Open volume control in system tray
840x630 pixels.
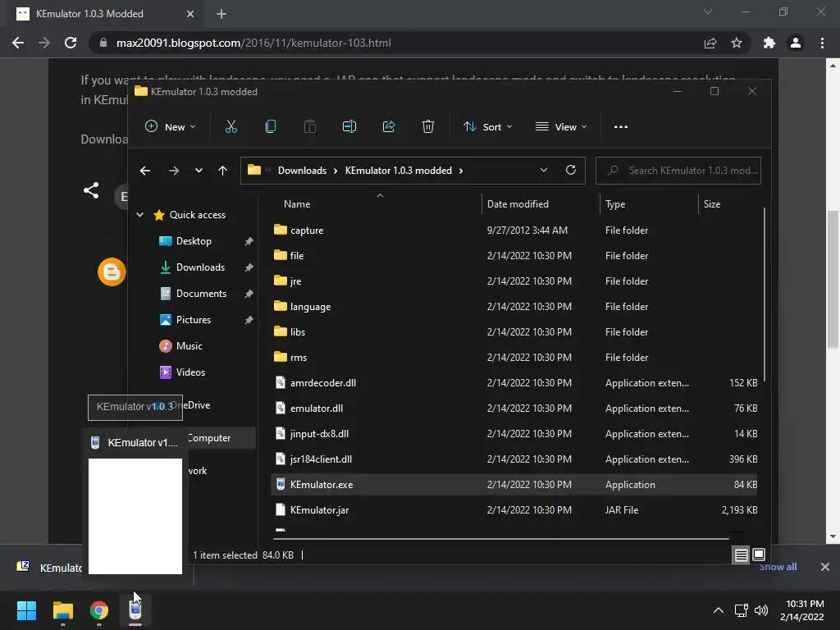(760, 610)
